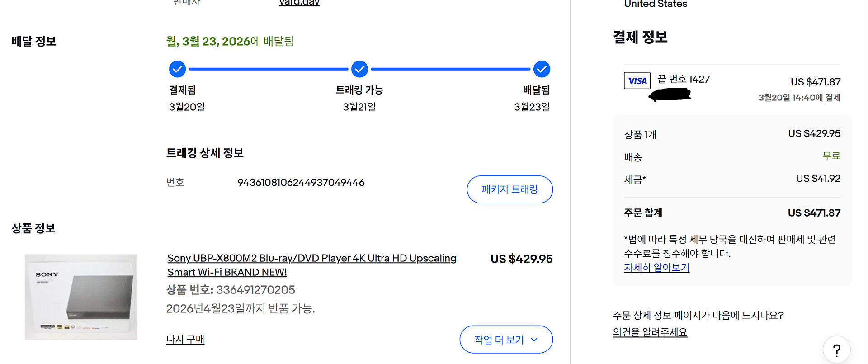Open the Sony UBP-X800M2 product title link
The height and width of the screenshot is (364, 868).
(x=312, y=265)
